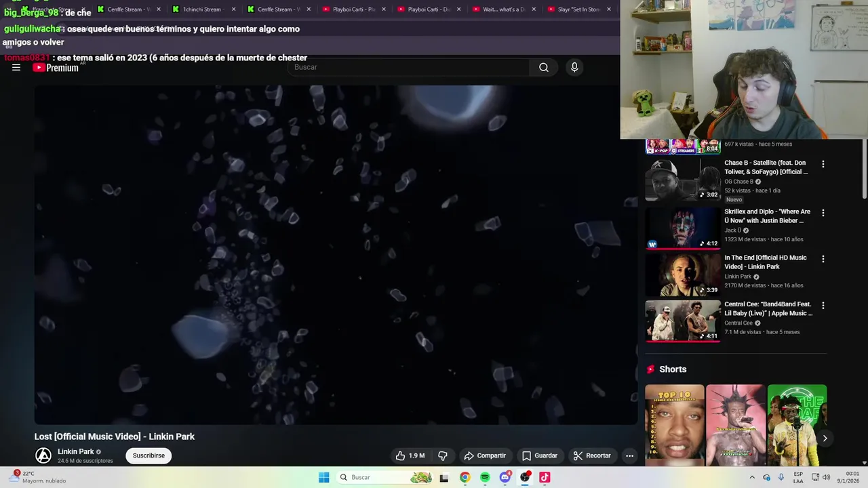Image resolution: width=868 pixels, height=488 pixels.
Task: Open title 'Chase B - Satellite' video
Action: (766, 167)
